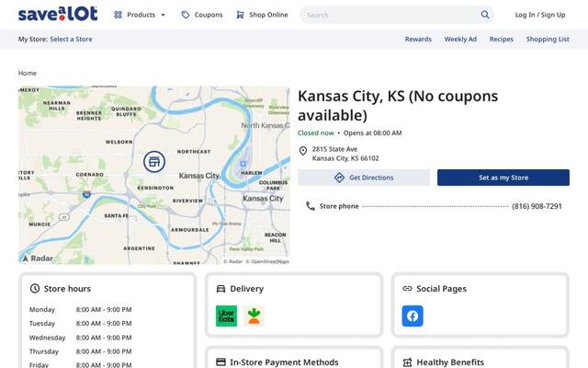588x368 pixels.
Task: Go to Shop Online
Action: [x=262, y=15]
